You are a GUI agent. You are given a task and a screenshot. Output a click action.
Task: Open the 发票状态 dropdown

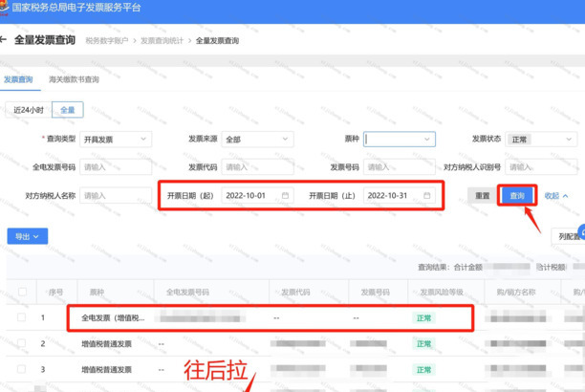point(541,140)
